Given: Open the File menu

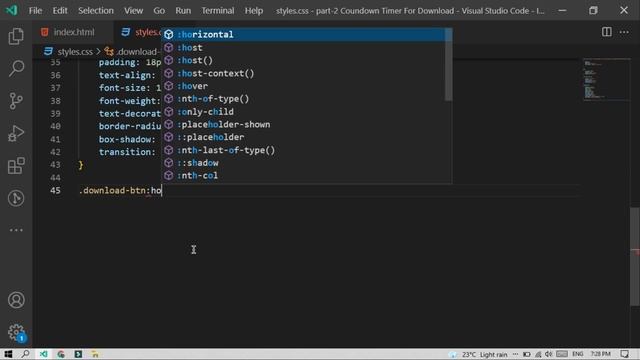Looking at the screenshot, I should [36, 11].
